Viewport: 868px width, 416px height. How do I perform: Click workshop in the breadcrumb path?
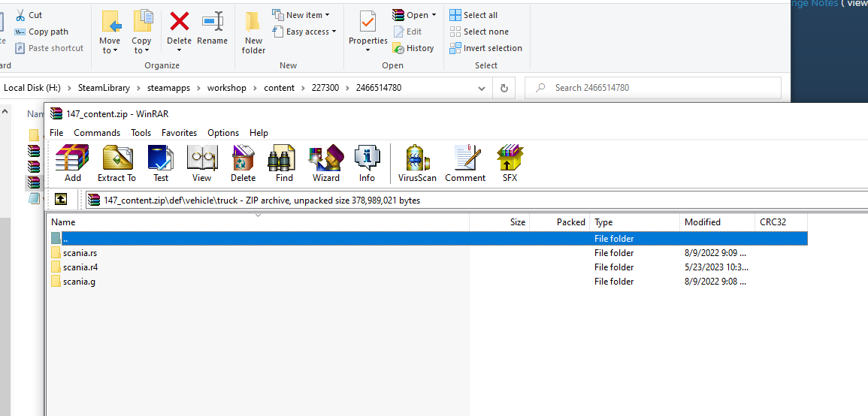click(x=227, y=88)
